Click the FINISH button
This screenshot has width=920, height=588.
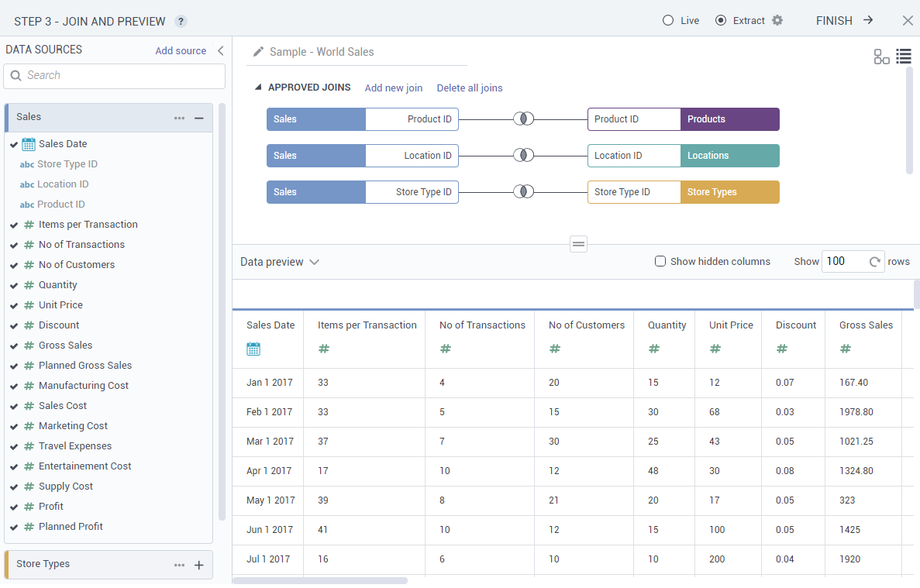(x=844, y=21)
